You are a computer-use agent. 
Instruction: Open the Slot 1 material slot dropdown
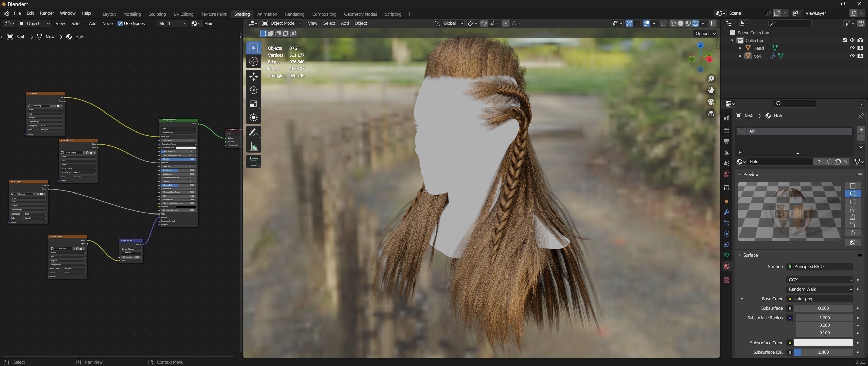[172, 23]
